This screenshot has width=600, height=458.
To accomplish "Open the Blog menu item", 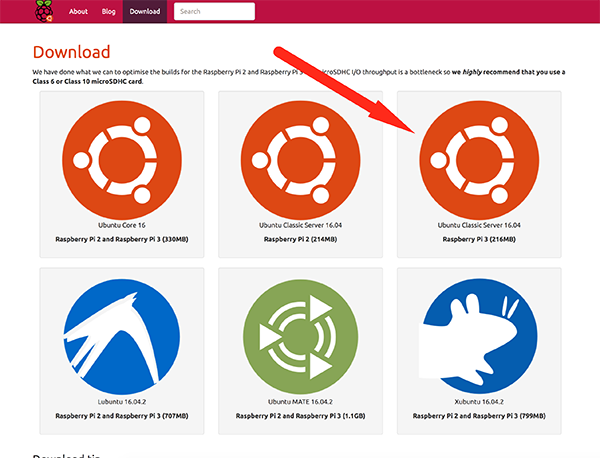I will 109,11.
